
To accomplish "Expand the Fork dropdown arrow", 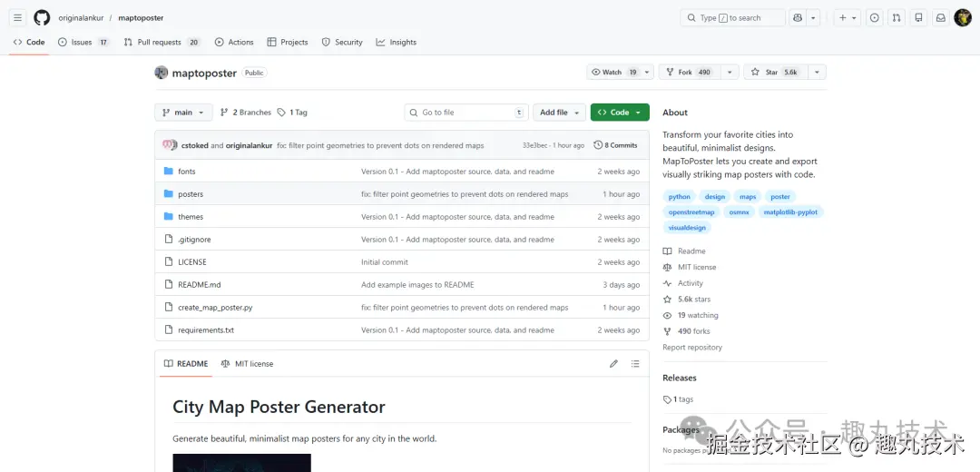I will (x=730, y=73).
